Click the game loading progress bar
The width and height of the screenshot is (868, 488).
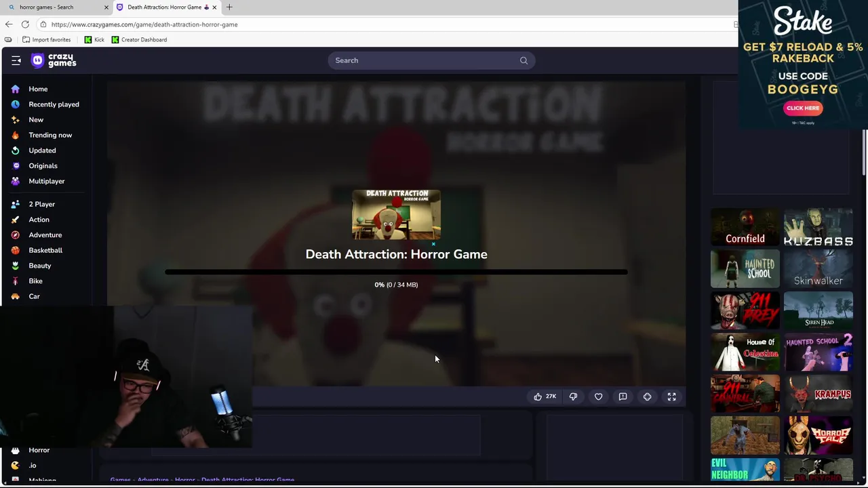pyautogui.click(x=396, y=272)
